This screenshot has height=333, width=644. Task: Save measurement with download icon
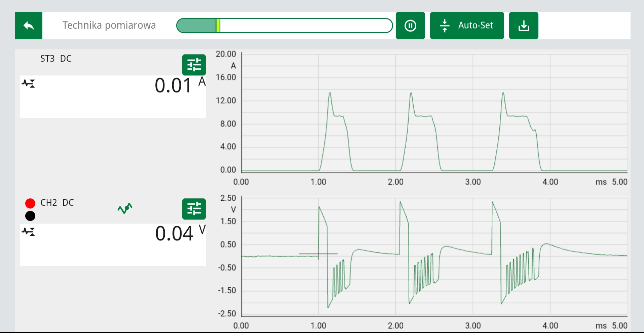coord(524,26)
